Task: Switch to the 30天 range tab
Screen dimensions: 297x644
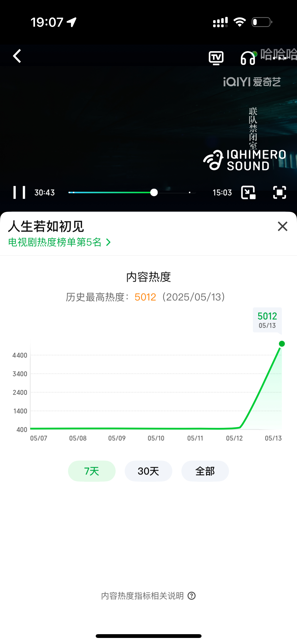Action: click(x=148, y=471)
